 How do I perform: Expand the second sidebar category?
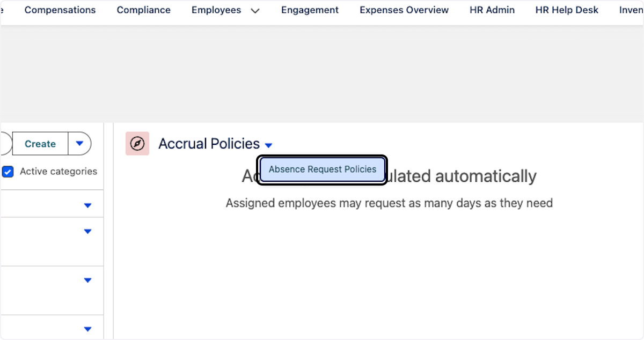click(87, 231)
